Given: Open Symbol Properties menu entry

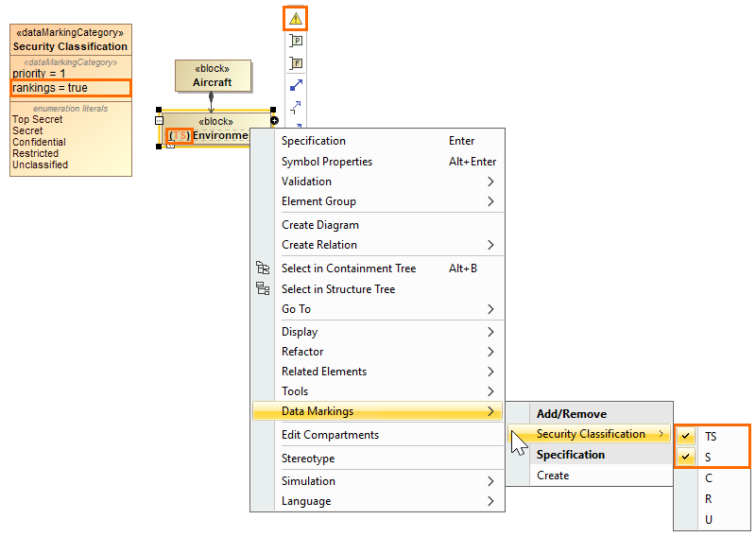Looking at the screenshot, I should tap(327, 162).
